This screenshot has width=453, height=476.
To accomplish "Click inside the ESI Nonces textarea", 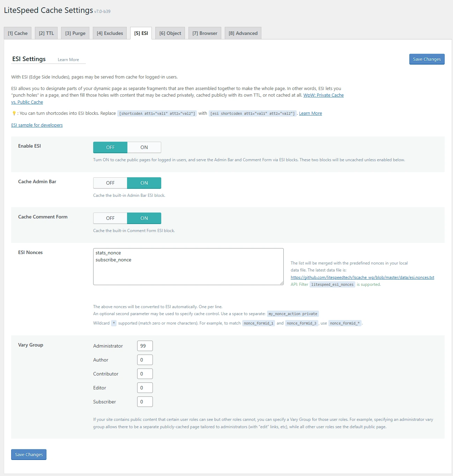I will 188,267.
